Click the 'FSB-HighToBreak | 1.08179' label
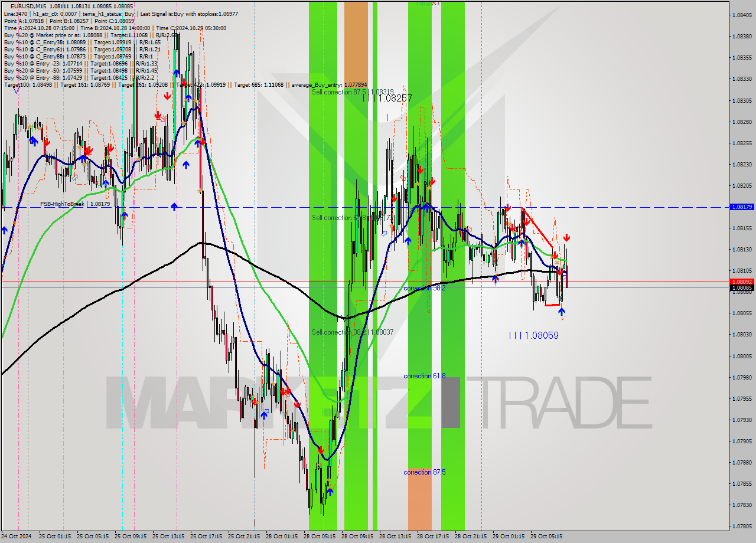The width and height of the screenshot is (756, 543). click(x=75, y=204)
